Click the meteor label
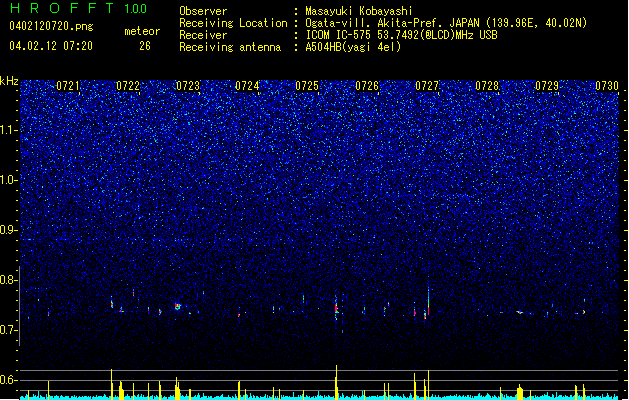Screen dimensions: 629x400 (x=142, y=31)
